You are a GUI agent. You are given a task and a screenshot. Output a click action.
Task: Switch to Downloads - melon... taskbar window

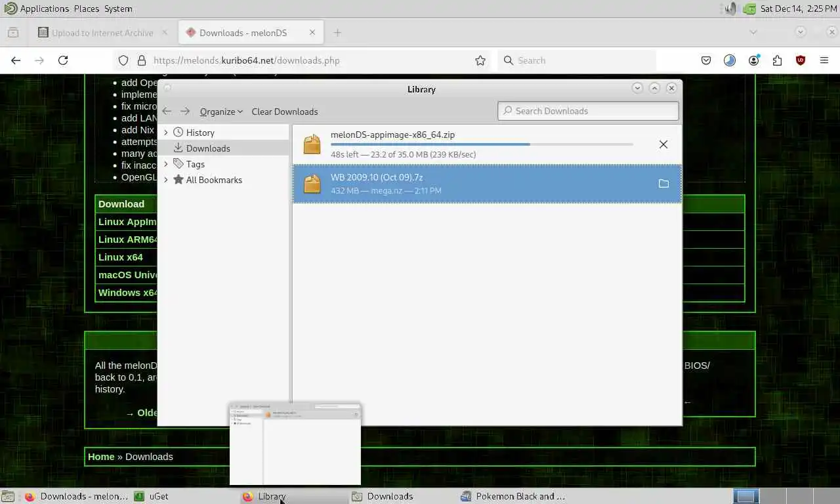[x=76, y=496]
